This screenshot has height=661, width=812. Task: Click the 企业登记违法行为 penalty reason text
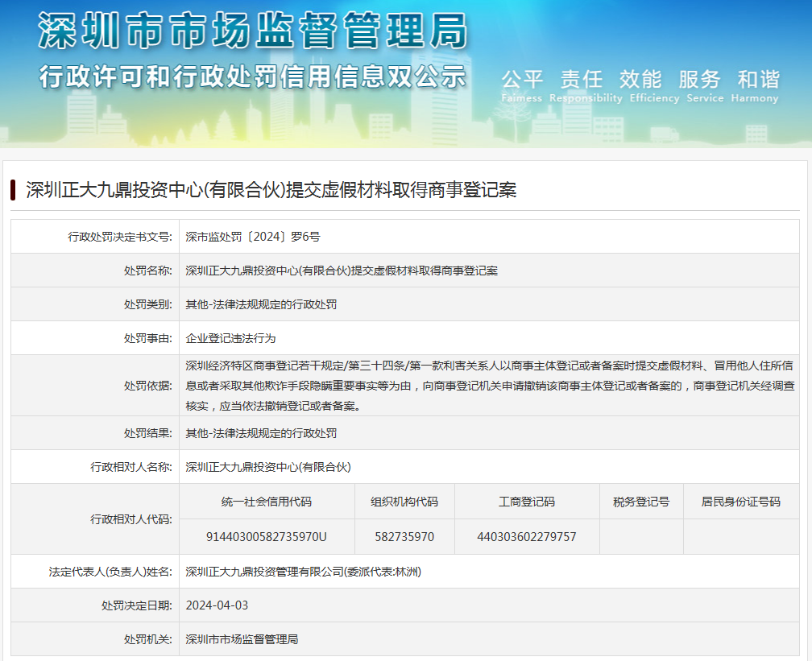click(230, 338)
